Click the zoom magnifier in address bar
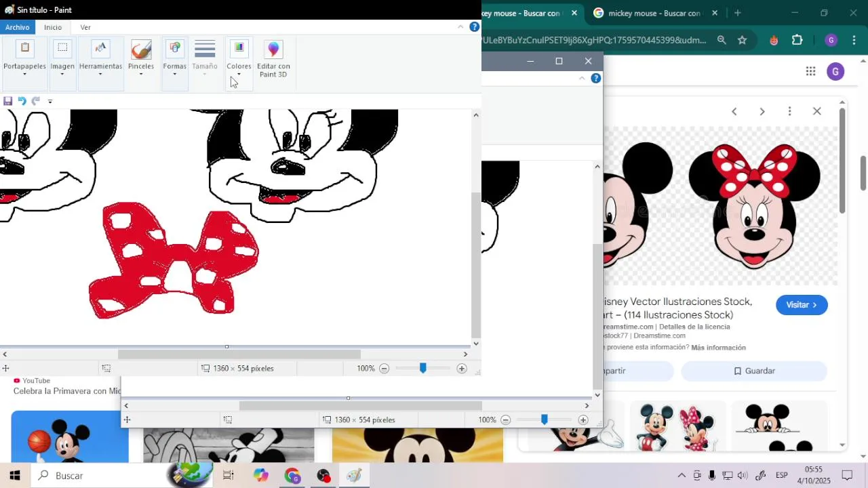The width and height of the screenshot is (868, 488). [x=722, y=40]
